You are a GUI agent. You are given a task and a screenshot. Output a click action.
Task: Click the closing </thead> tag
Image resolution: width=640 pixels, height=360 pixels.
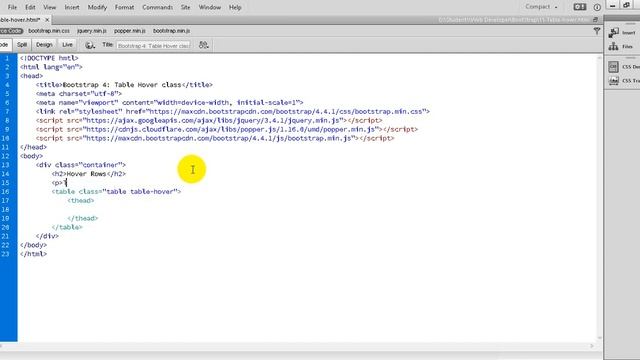(83, 218)
